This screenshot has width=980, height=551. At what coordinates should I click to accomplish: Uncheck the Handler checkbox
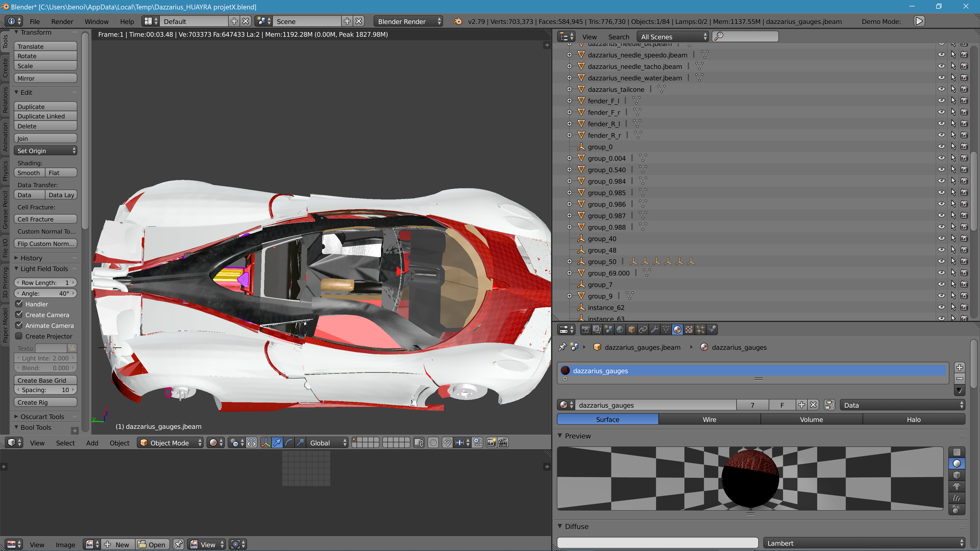click(19, 304)
